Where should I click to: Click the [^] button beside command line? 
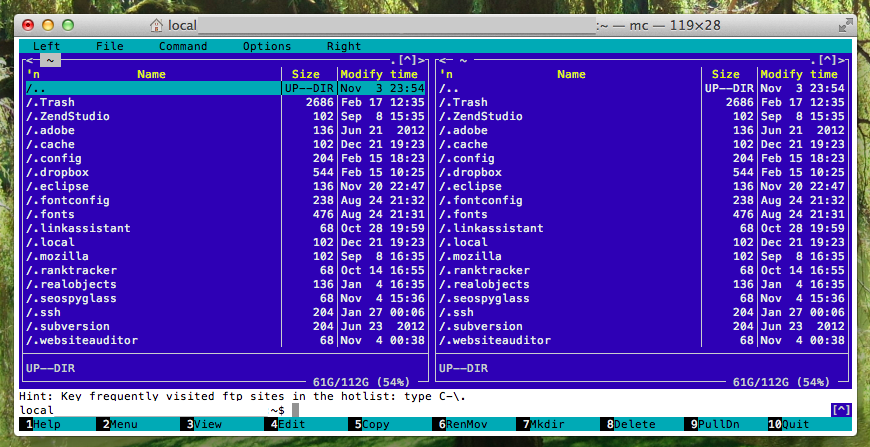coord(841,410)
